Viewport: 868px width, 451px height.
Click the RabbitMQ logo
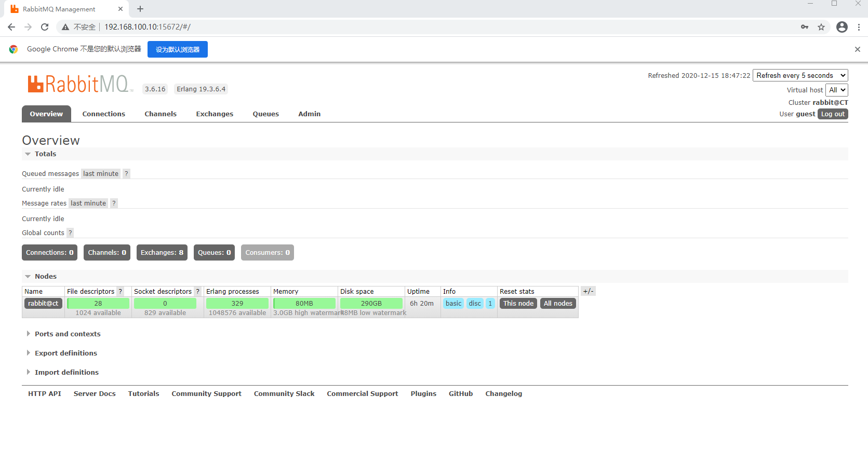point(80,84)
